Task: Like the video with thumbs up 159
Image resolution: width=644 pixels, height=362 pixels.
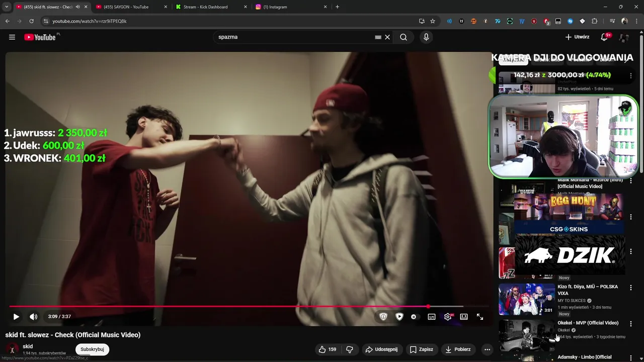Action: [327, 349]
